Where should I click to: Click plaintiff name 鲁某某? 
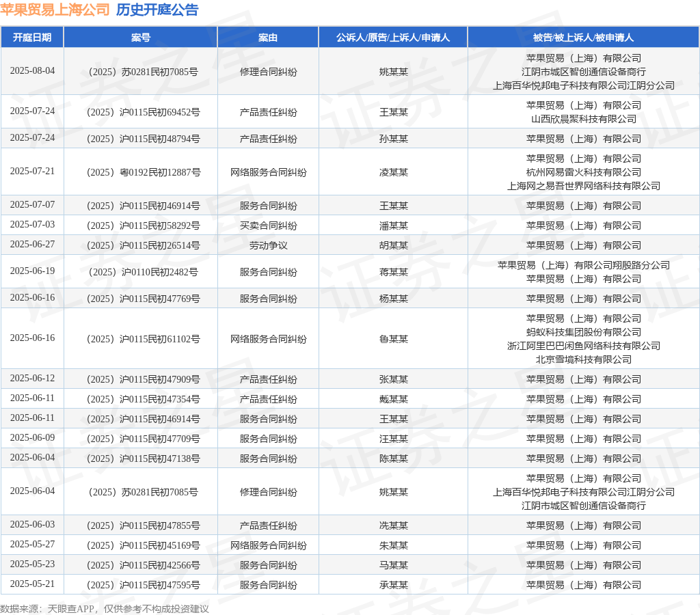coord(393,339)
